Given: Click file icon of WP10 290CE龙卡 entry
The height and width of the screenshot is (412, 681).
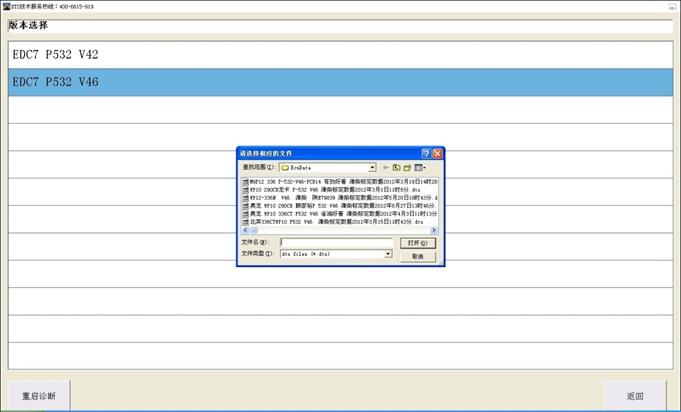Looking at the screenshot, I should coord(246,190).
